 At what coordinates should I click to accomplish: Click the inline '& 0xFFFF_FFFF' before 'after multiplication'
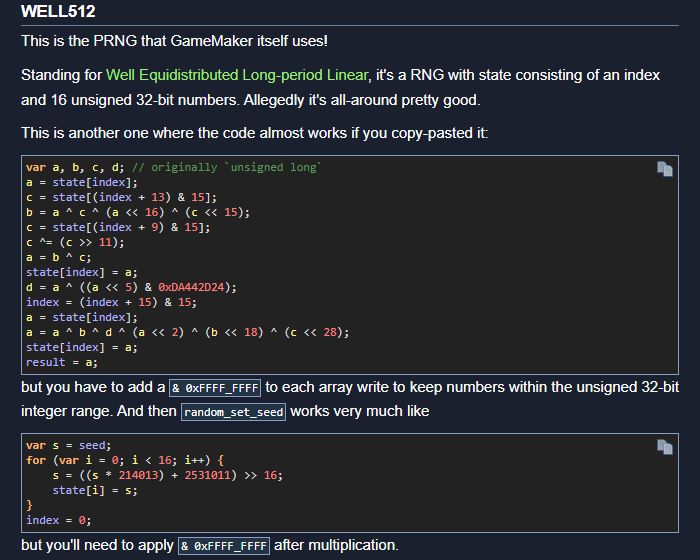(224, 546)
